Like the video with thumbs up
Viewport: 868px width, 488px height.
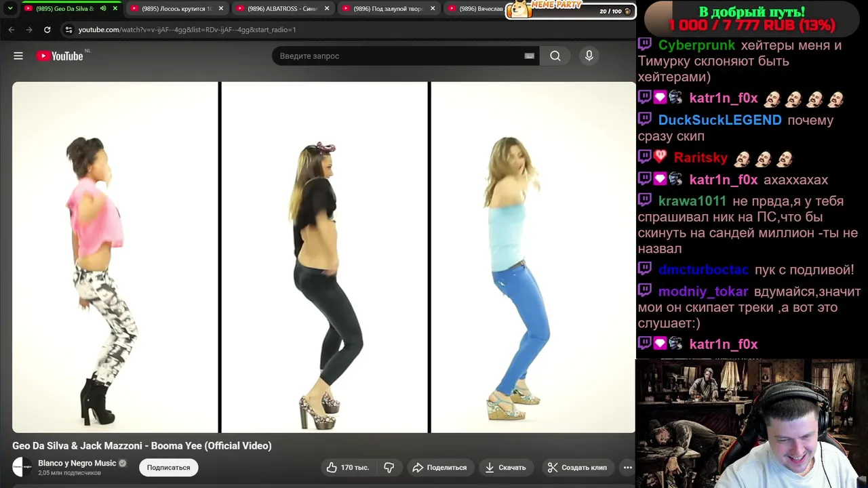[x=348, y=467]
